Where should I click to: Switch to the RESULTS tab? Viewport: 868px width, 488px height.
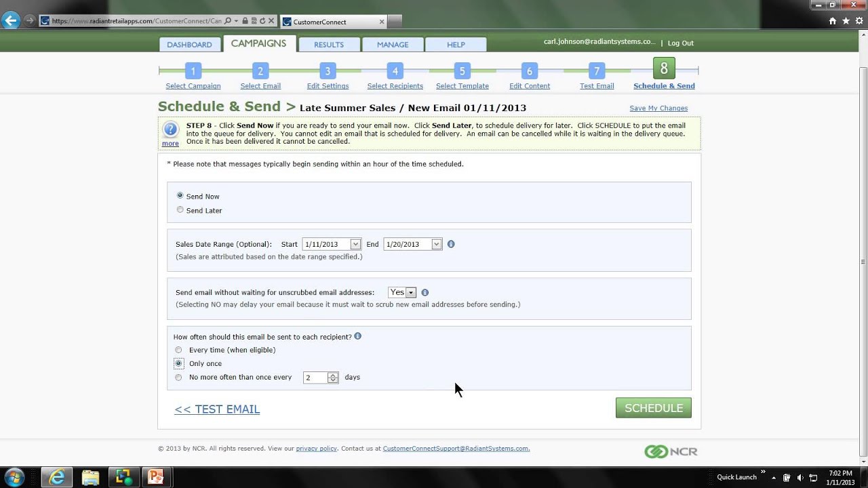329,45
